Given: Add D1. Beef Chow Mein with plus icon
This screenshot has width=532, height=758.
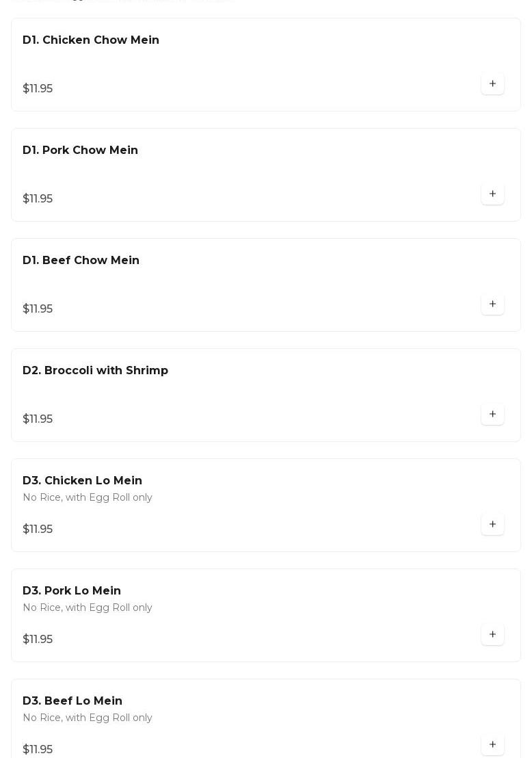Looking at the screenshot, I should (x=492, y=304).
